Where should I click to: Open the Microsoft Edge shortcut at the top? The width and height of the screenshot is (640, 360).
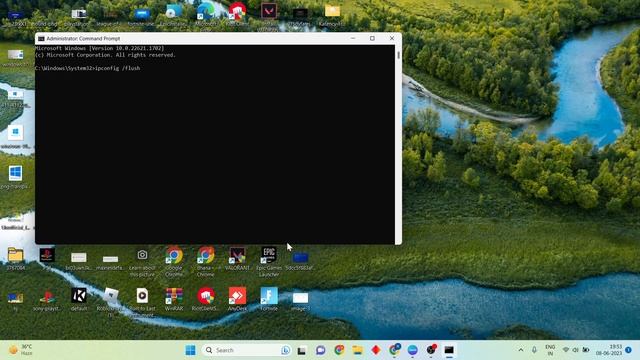(205, 11)
